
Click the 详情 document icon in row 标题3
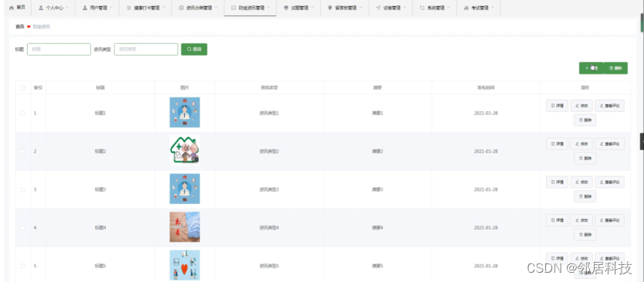point(552,182)
